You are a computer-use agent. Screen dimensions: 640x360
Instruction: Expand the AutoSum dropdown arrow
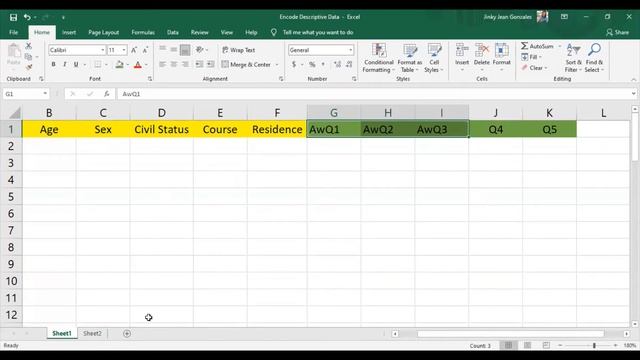560,46
